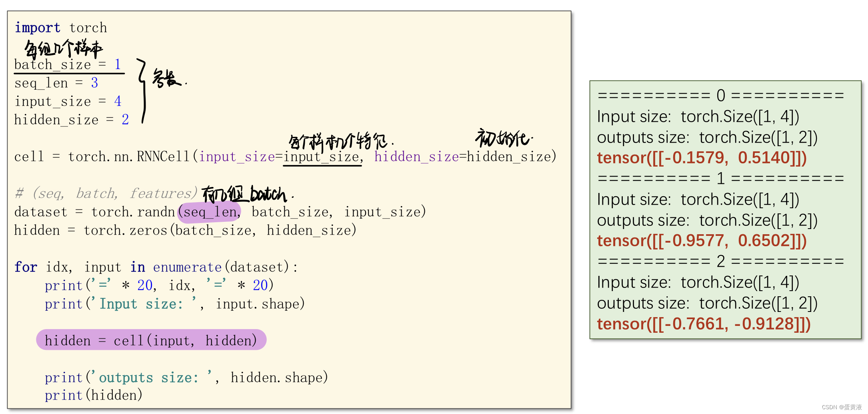Viewport: 868px width, 414px height.
Task: Click the 'hidden = torch.zeros' line
Action: pyautogui.click(x=185, y=230)
